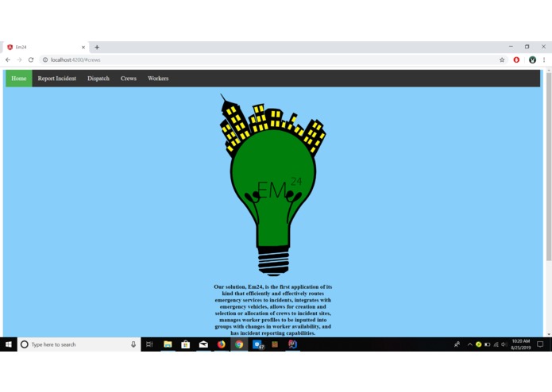Activate the taskbar microphone search
This screenshot has width=552, height=392.
point(133,344)
